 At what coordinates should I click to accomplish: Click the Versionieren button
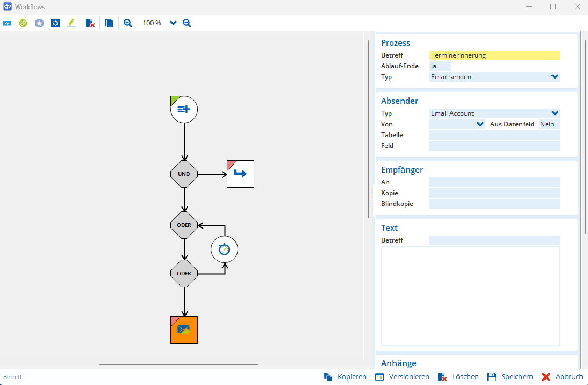coord(402,377)
